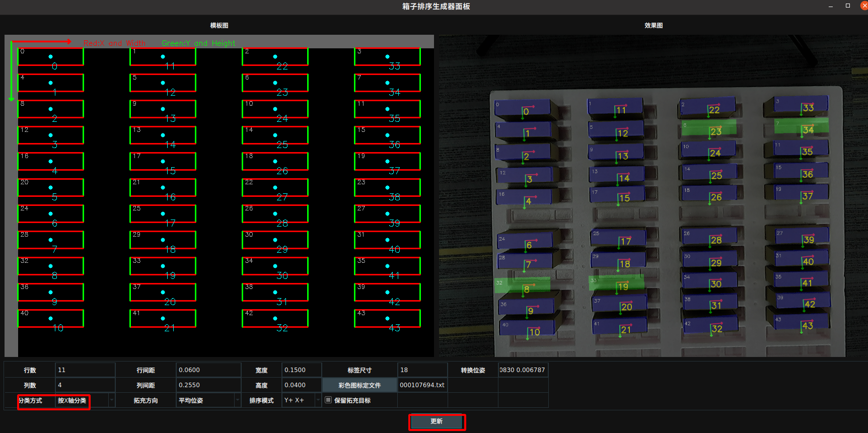Maximize the 箱子排序生成器面板 window
The width and height of the screenshot is (868, 433).
click(848, 6)
